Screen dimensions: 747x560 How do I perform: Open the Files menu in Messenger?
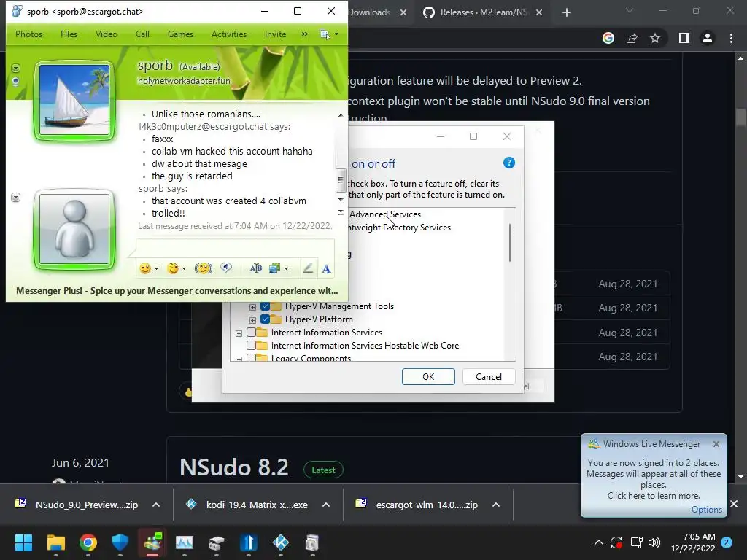69,34
